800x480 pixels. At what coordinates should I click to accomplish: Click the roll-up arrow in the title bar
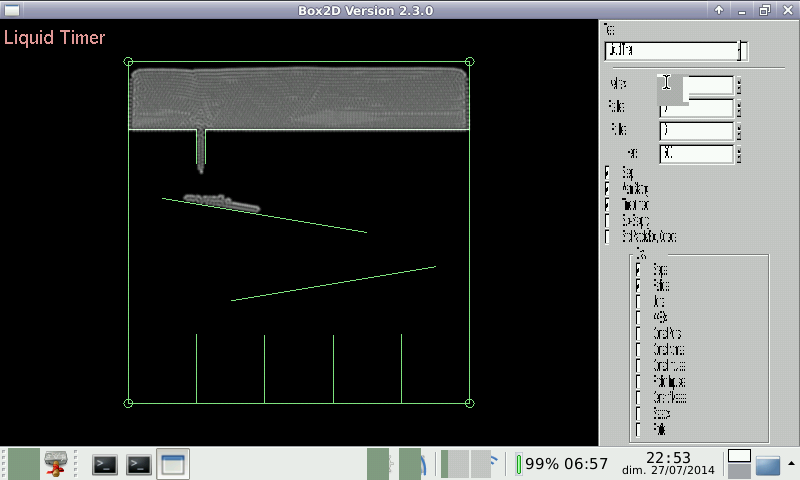click(x=718, y=9)
